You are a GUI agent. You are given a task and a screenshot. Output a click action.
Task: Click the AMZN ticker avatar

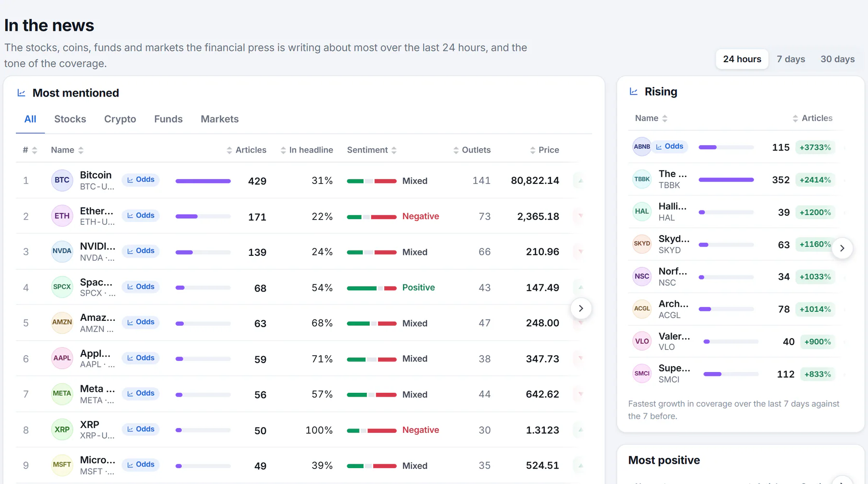[62, 322]
